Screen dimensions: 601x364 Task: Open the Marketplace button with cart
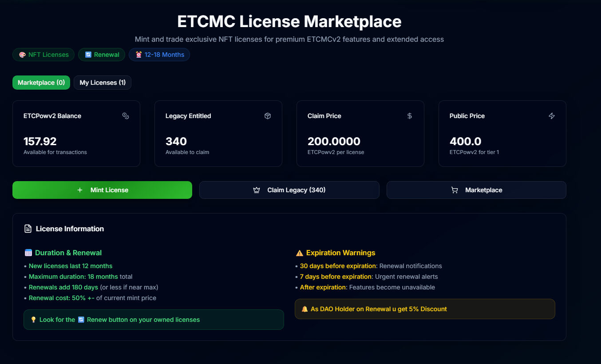[476, 190]
